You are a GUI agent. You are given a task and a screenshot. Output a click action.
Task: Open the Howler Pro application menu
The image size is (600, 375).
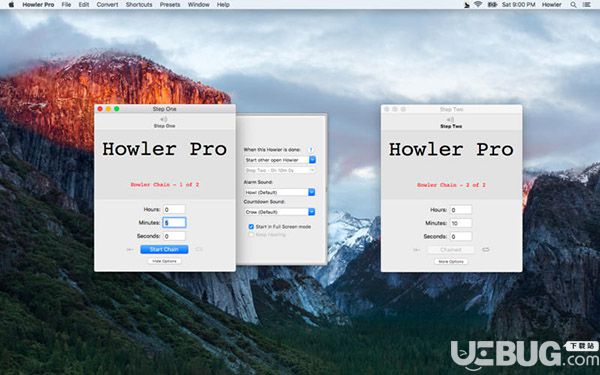[x=38, y=5]
